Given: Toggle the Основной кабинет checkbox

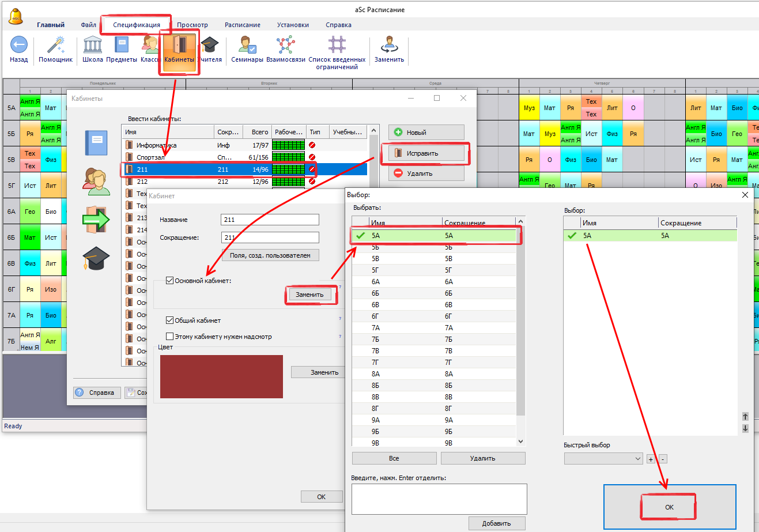Looking at the screenshot, I should (x=169, y=281).
